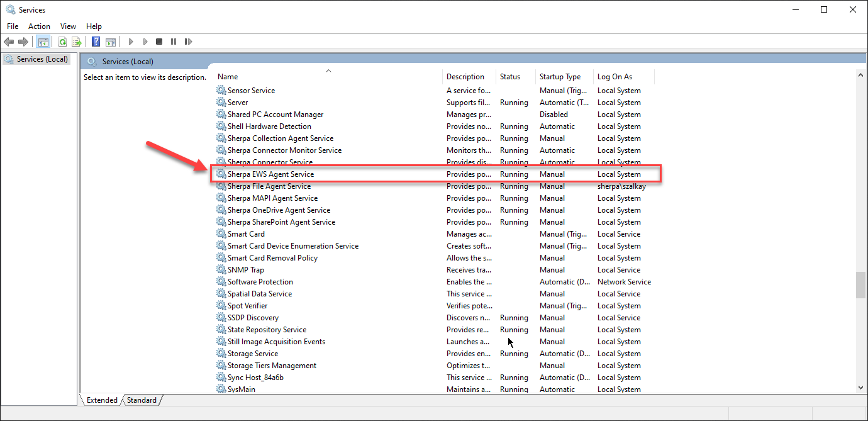The image size is (868, 421).
Task: Click the Export List toolbar icon
Action: click(x=77, y=42)
